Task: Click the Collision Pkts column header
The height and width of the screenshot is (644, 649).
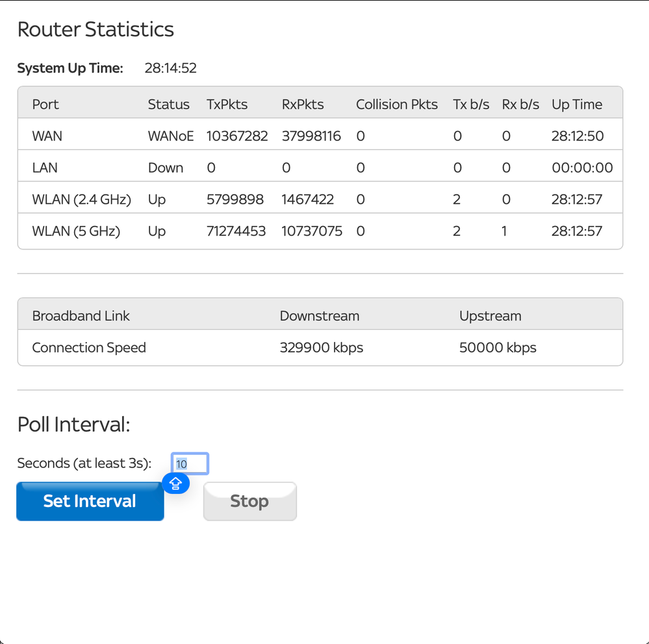Action: [x=396, y=105]
